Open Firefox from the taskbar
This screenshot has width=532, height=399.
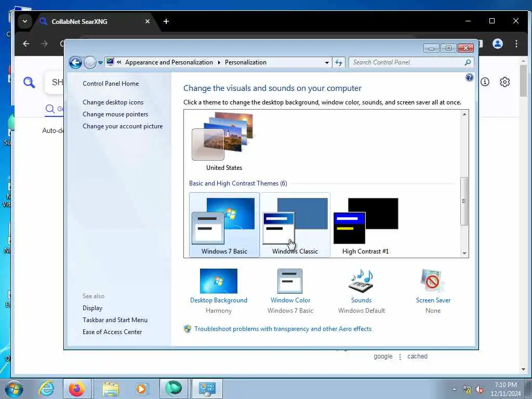77,389
